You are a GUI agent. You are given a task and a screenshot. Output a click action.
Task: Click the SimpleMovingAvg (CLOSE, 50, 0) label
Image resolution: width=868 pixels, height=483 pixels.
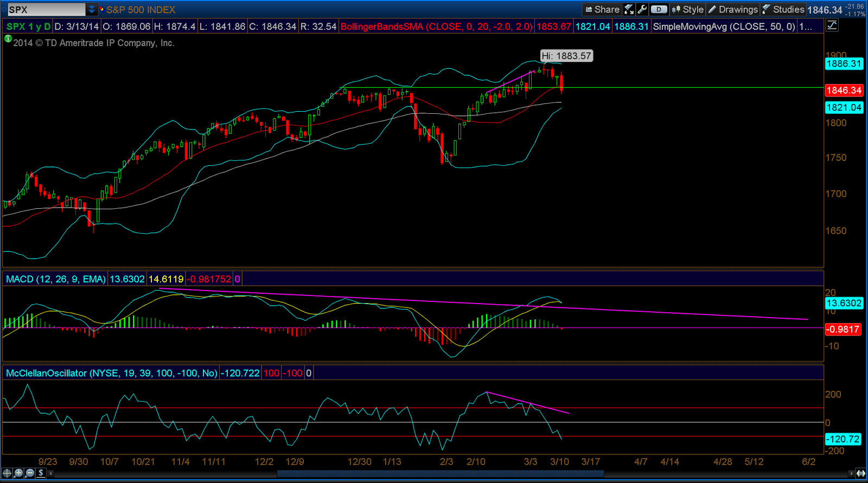724,26
